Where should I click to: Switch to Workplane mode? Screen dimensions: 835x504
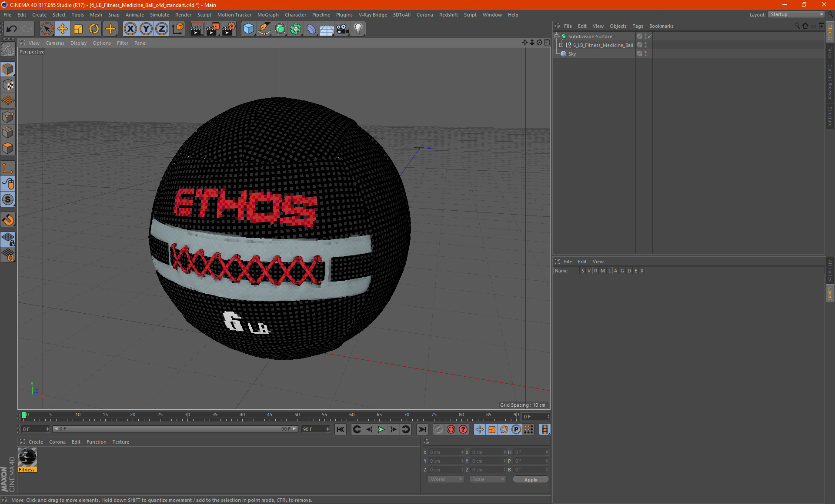[x=8, y=101]
